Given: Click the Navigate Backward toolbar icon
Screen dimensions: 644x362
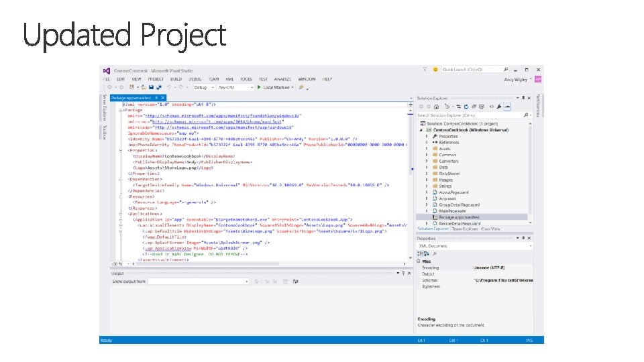Looking at the screenshot, I should pos(109,87).
